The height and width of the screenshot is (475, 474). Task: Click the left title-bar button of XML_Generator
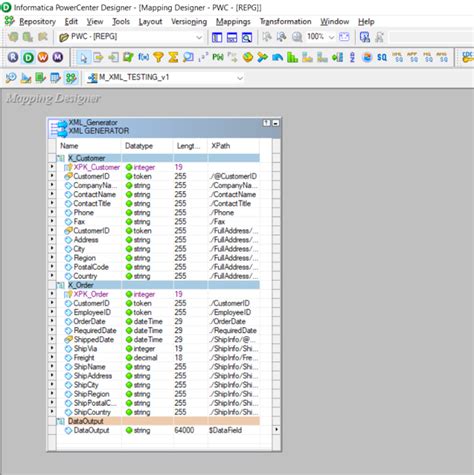click(266, 123)
